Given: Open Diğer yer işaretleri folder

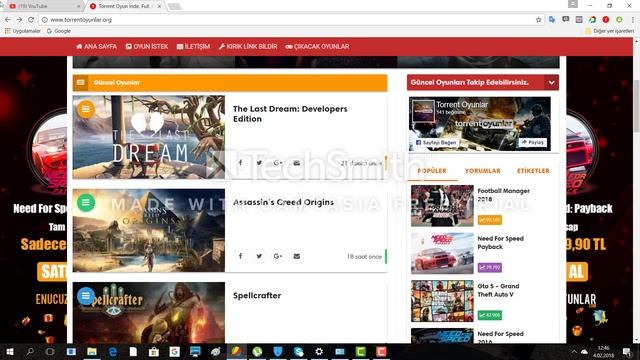Looking at the screenshot, I should (609, 31).
